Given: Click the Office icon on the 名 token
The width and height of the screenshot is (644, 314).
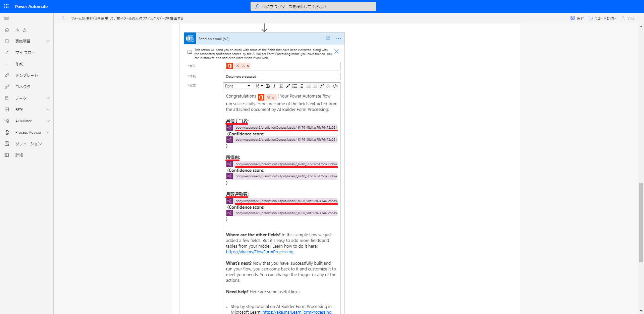Looking at the screenshot, I should click(261, 97).
